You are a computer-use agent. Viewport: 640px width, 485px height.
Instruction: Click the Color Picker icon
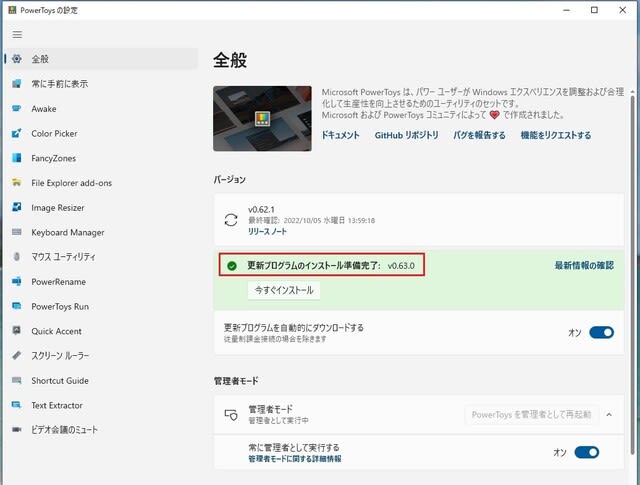(x=17, y=133)
